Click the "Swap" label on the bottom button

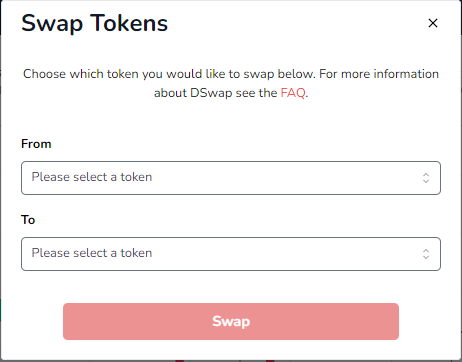[x=231, y=322]
